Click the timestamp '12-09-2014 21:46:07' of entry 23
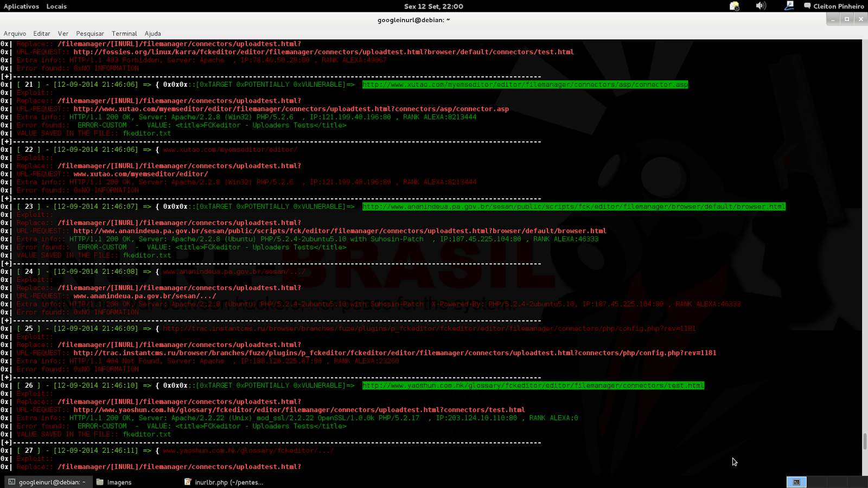Viewport: 868px width, 488px height. pos(95,207)
